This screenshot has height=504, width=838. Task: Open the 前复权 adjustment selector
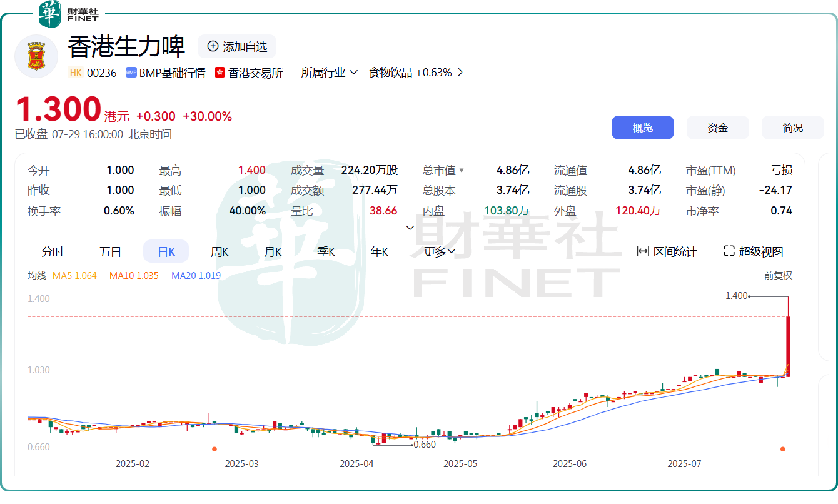coord(778,275)
